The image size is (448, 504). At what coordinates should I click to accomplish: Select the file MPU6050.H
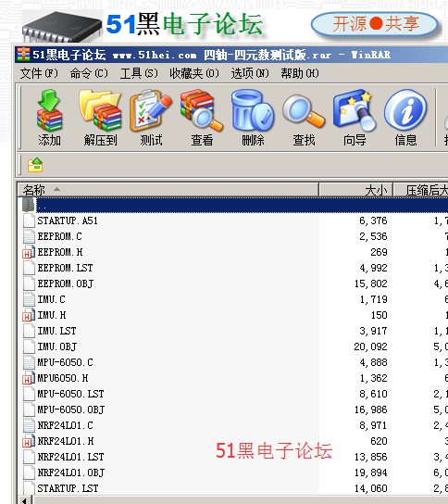(x=63, y=378)
